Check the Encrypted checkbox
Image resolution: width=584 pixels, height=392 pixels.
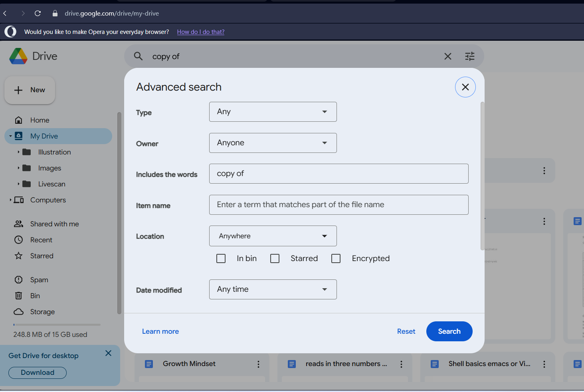coord(336,259)
